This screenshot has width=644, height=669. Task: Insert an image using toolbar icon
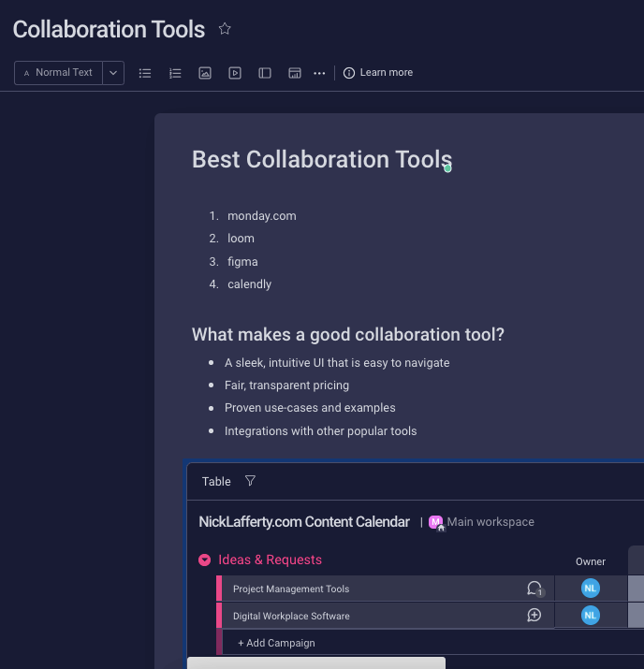tap(205, 73)
